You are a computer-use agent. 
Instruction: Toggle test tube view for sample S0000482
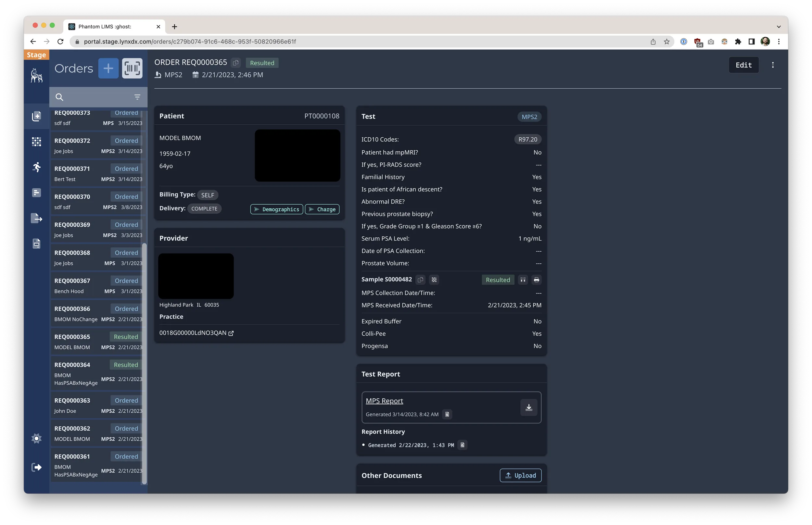click(523, 280)
